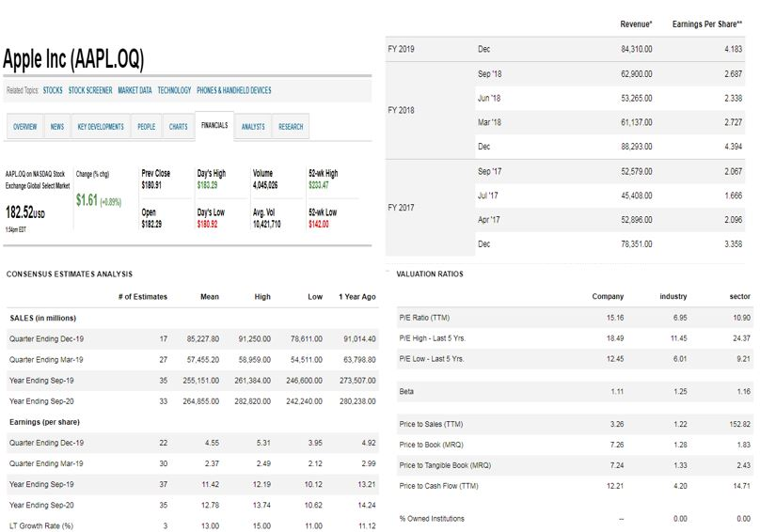Image resolution: width=760 pixels, height=532 pixels.
Task: Click the Apple Inc (AAPL.OQ) heading
Action: click(x=73, y=59)
